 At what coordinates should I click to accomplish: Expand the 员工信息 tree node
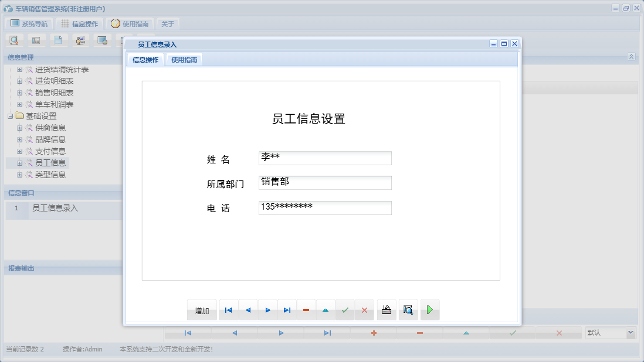pyautogui.click(x=19, y=163)
